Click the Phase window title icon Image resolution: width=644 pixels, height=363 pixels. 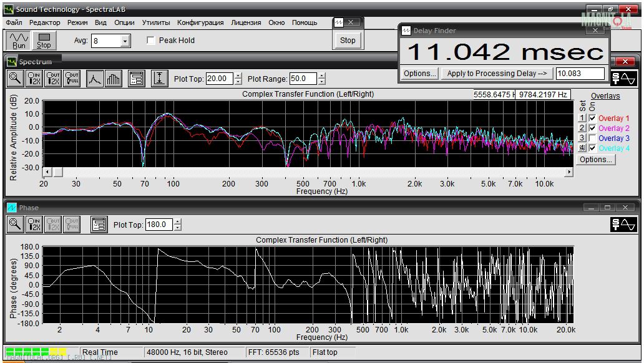click(11, 208)
